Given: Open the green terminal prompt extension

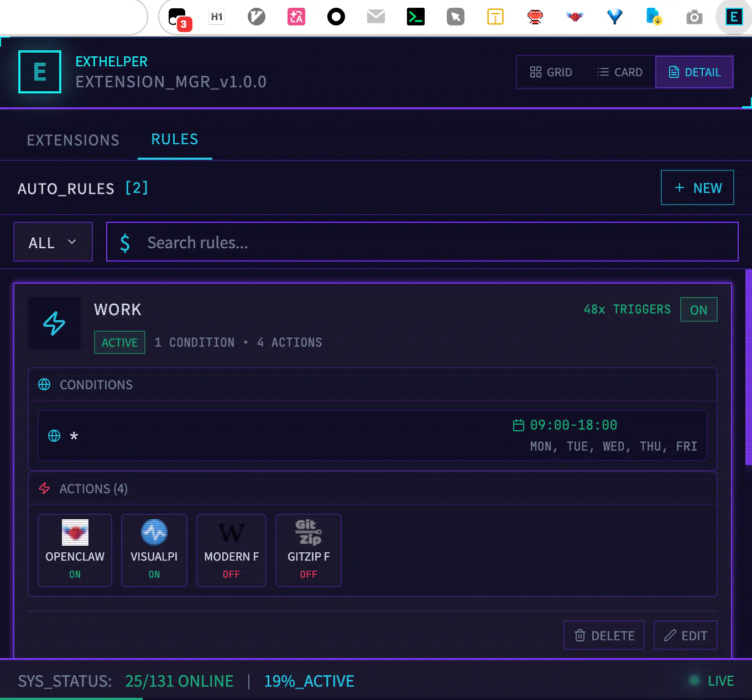Looking at the screenshot, I should tap(416, 17).
